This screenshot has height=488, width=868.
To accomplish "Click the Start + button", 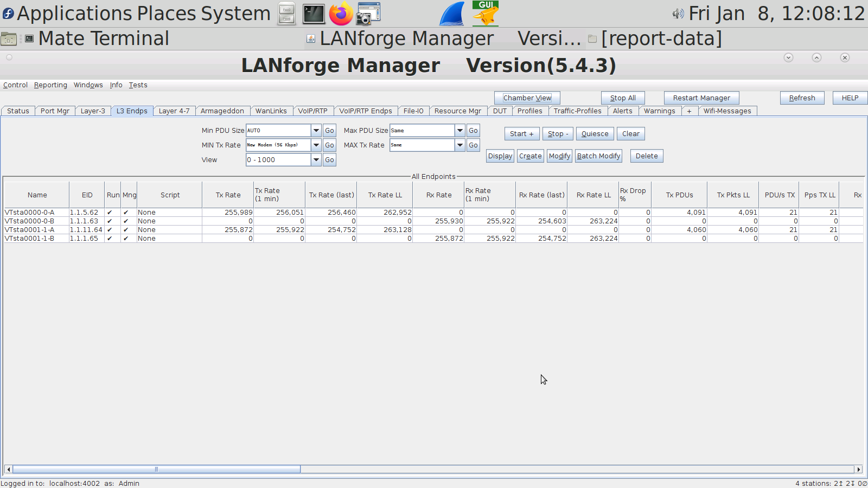I will pyautogui.click(x=522, y=134).
